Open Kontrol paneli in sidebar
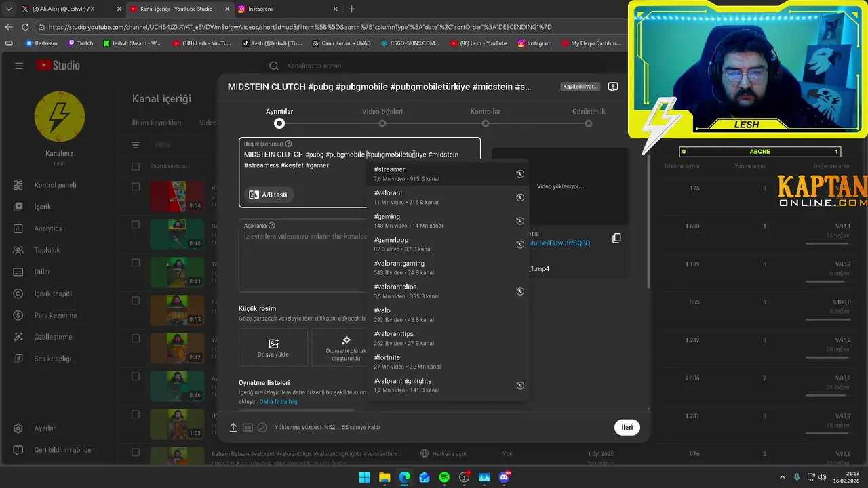Screen dimensions: 868x488 click(55, 185)
